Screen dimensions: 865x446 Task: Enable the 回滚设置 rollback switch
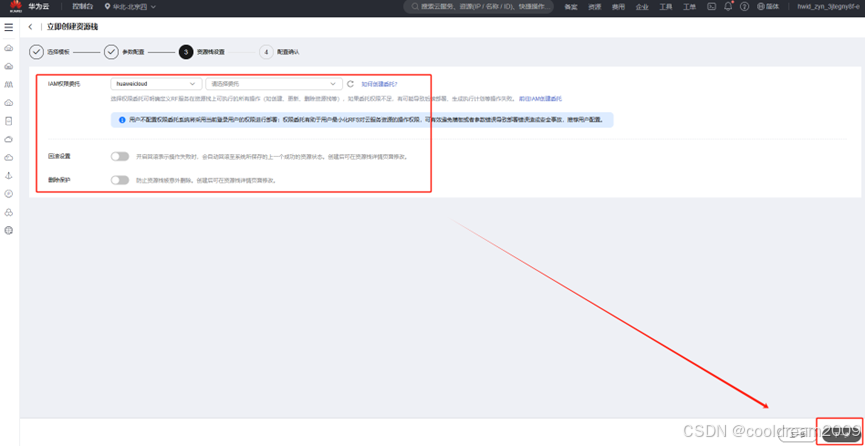pos(120,157)
